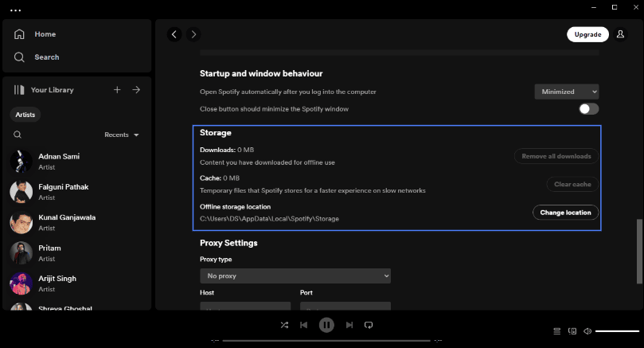Screen dimensions: 644x348
Task: Click the settings page scrollbar
Action: point(639,252)
